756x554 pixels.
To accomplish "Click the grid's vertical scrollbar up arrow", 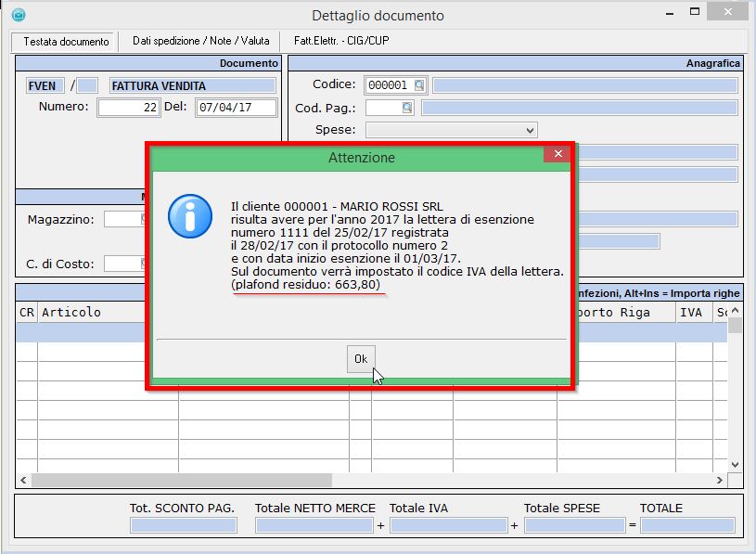I will 735,311.
